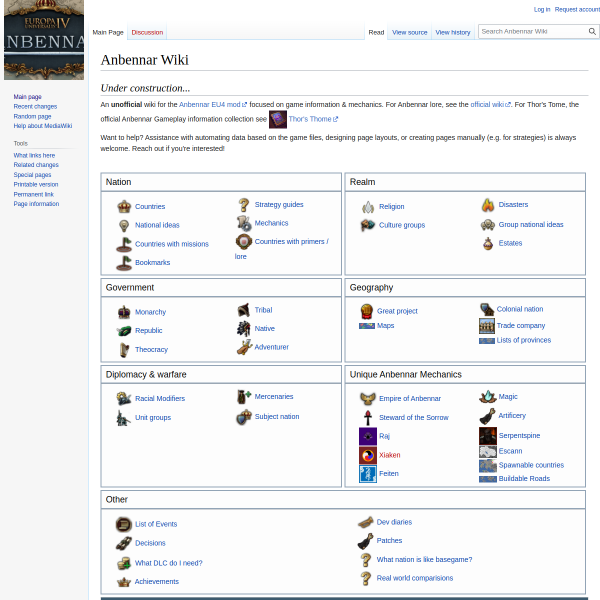Select the Read tab
The height and width of the screenshot is (600, 600).
(x=376, y=33)
